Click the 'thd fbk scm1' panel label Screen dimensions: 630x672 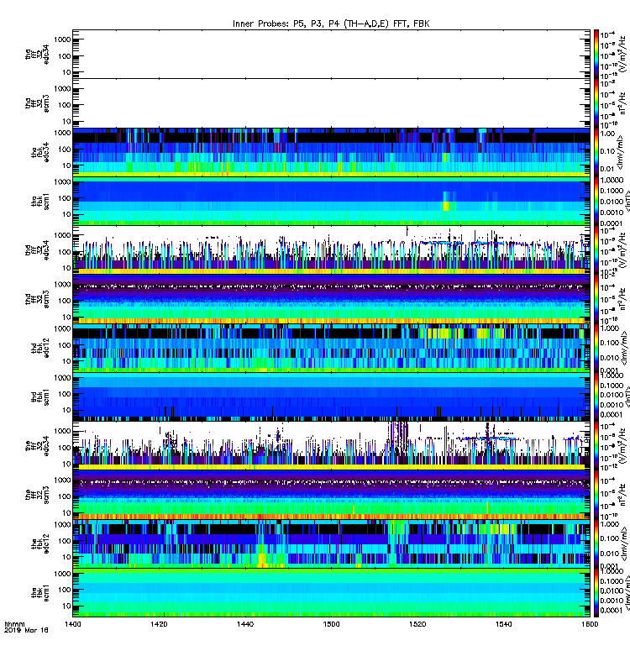[40, 397]
